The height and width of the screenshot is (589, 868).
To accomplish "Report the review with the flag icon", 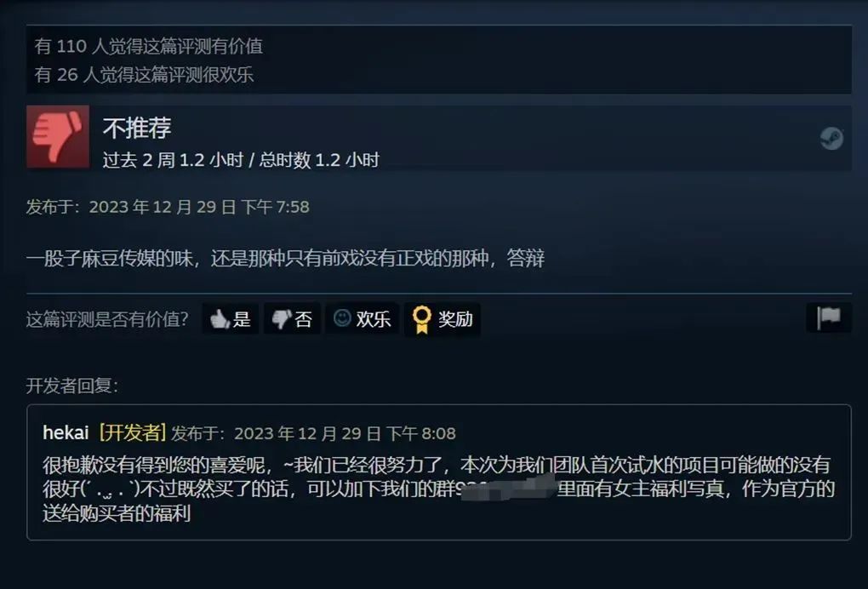I will 829,318.
